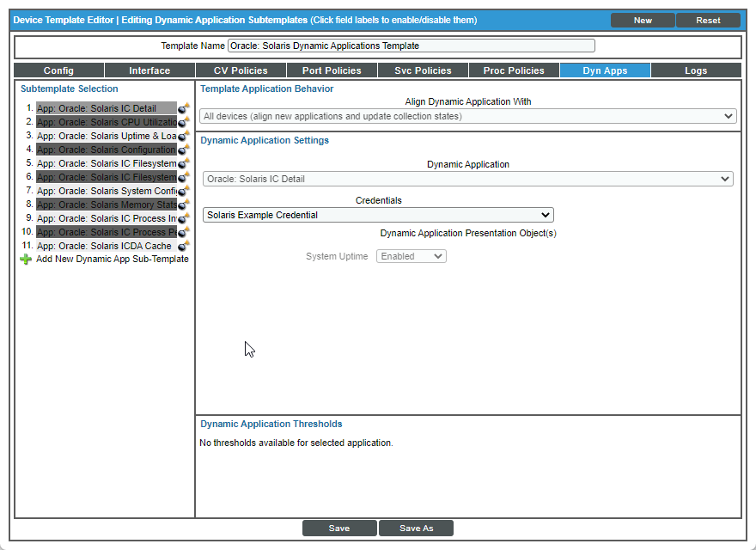Expand the Credentials dropdown
This screenshot has height=550, width=756.
pos(378,215)
